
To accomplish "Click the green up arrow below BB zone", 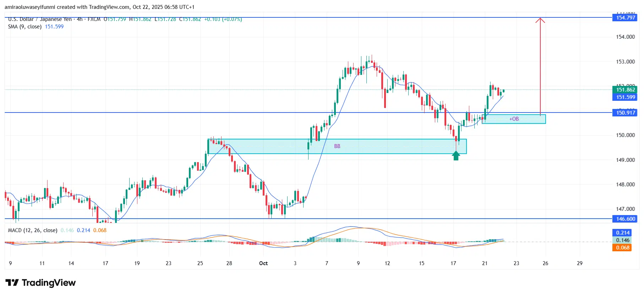I will pos(456,156).
